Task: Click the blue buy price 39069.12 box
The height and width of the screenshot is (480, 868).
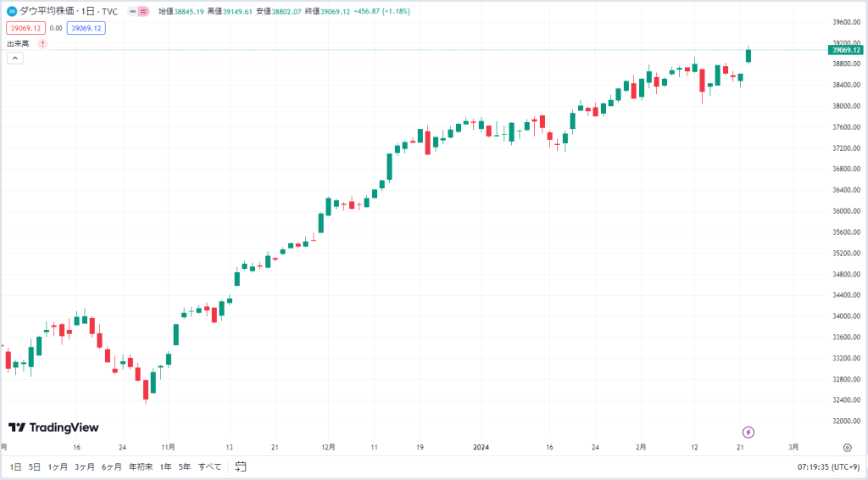Action: click(86, 28)
